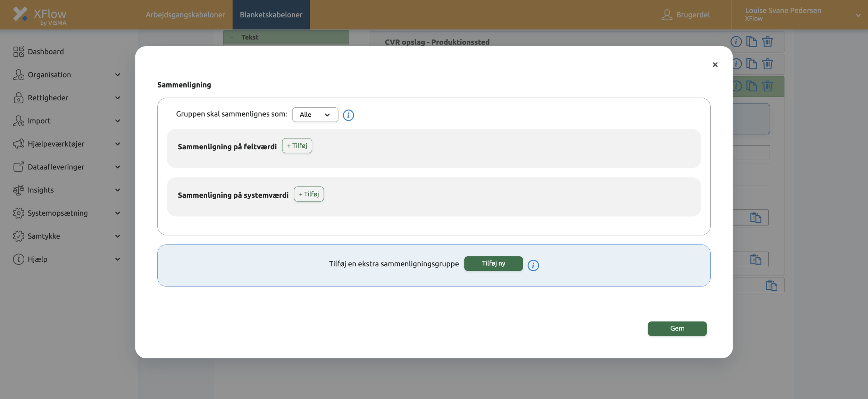Click the info icon next to Tilføj ny
This screenshot has height=399, width=868.
(533, 265)
